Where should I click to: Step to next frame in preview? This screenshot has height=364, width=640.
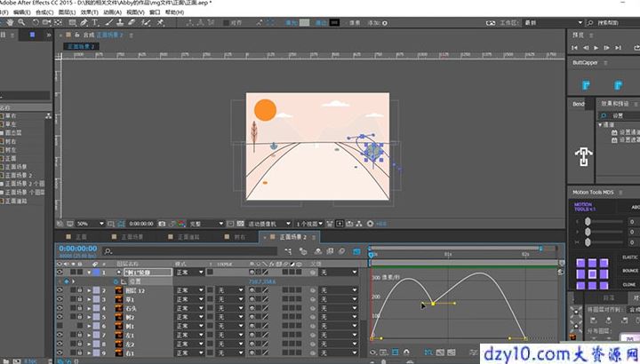[x=606, y=48]
